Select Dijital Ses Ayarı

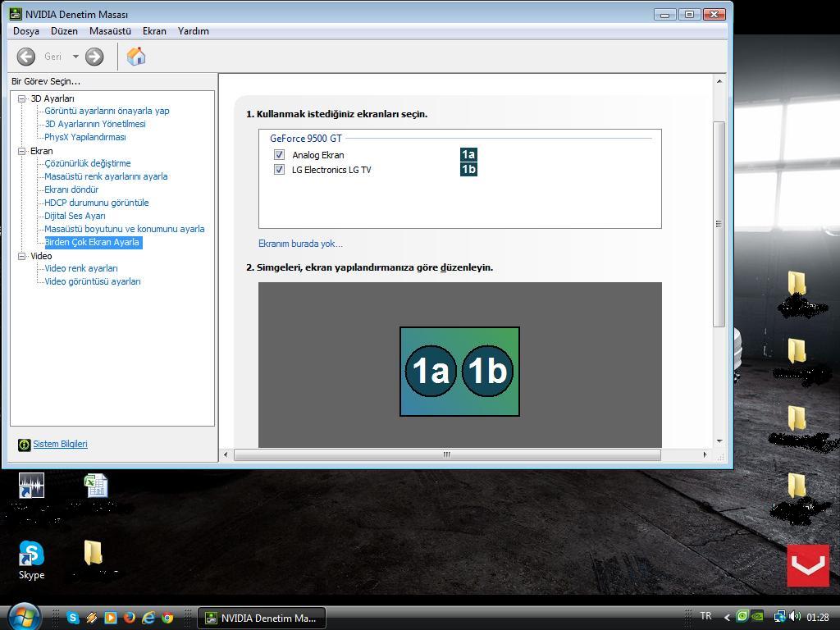(x=75, y=216)
